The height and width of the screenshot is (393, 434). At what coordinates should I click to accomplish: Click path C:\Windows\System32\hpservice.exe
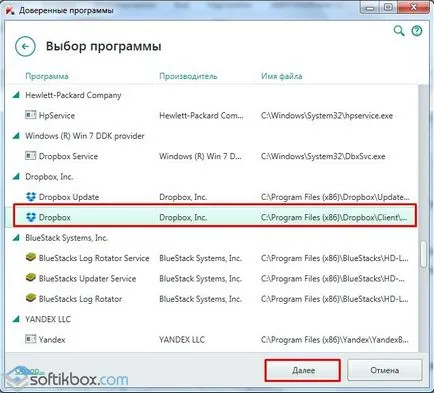(327, 116)
